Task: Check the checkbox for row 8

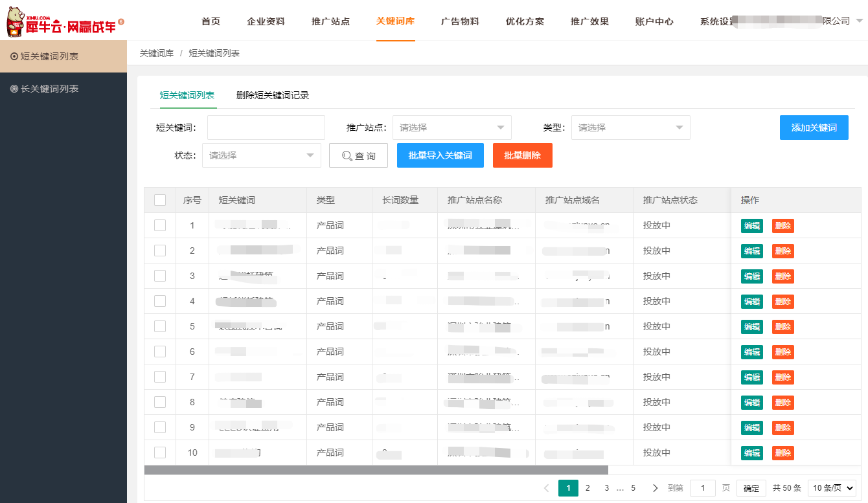Action: click(x=160, y=402)
